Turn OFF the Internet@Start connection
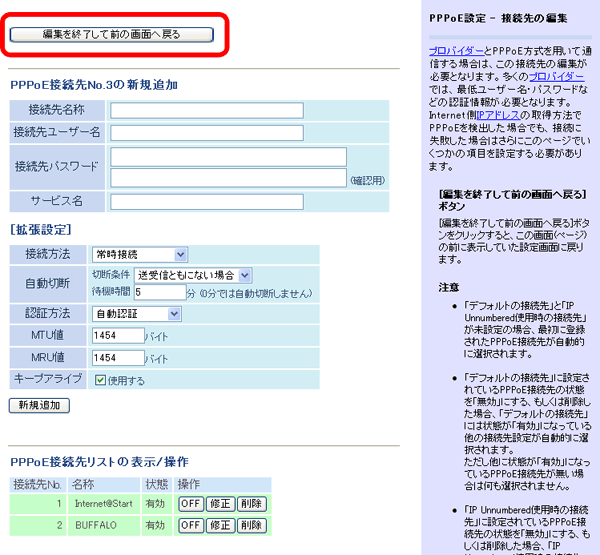The image size is (600, 555). pos(190,503)
